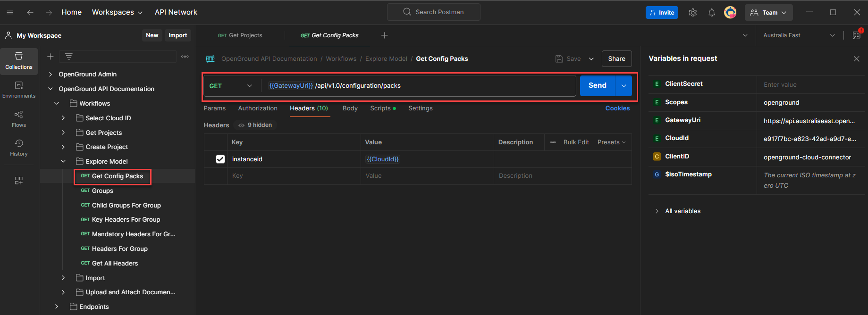The width and height of the screenshot is (868, 315).
Task: Open the Flows sidebar tab
Action: coord(19,119)
